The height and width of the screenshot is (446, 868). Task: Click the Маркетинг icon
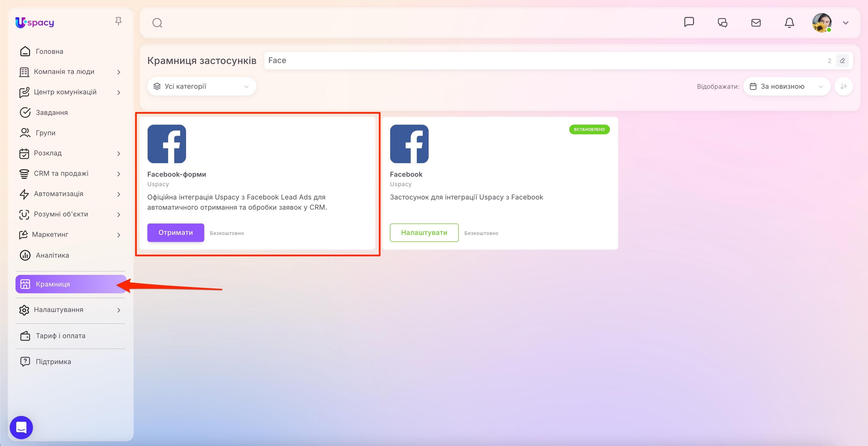pyautogui.click(x=24, y=235)
